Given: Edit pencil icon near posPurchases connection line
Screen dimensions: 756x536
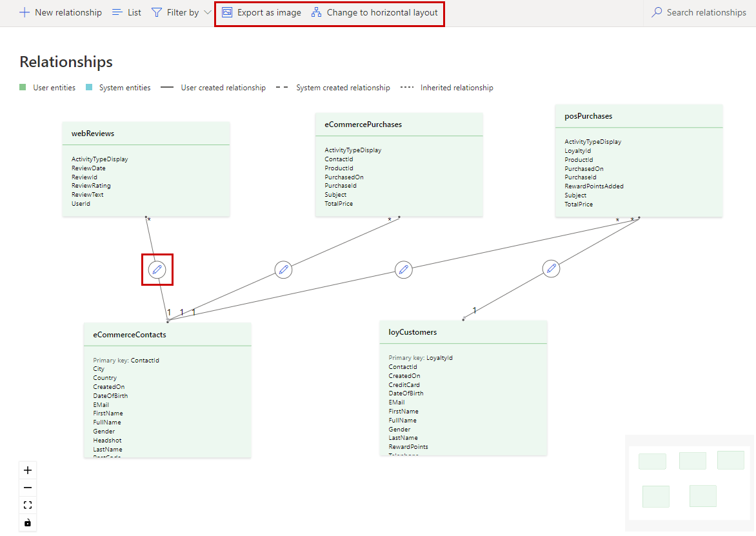Looking at the screenshot, I should click(552, 268).
